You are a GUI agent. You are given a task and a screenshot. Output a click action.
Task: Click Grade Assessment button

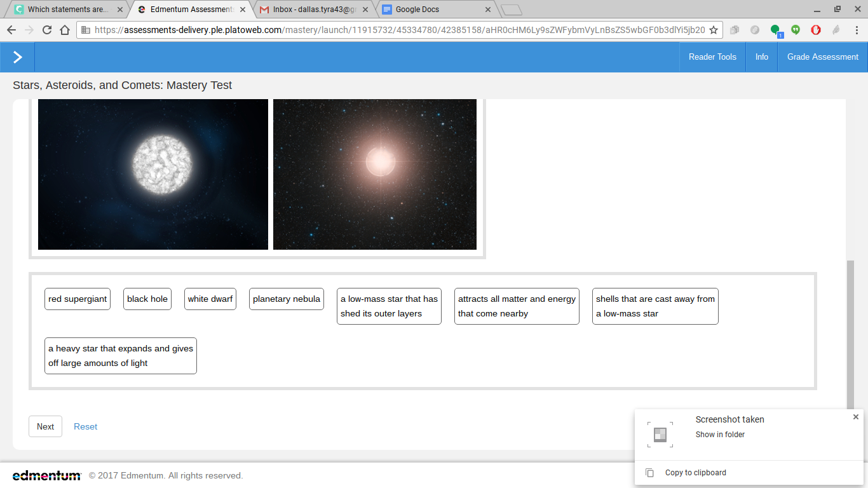click(x=822, y=57)
